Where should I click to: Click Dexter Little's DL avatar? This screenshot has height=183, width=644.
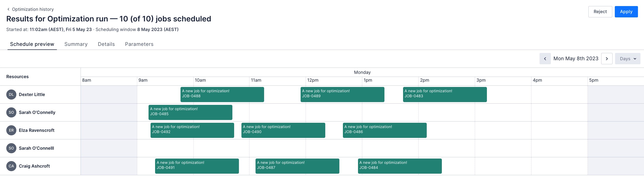coord(11,95)
